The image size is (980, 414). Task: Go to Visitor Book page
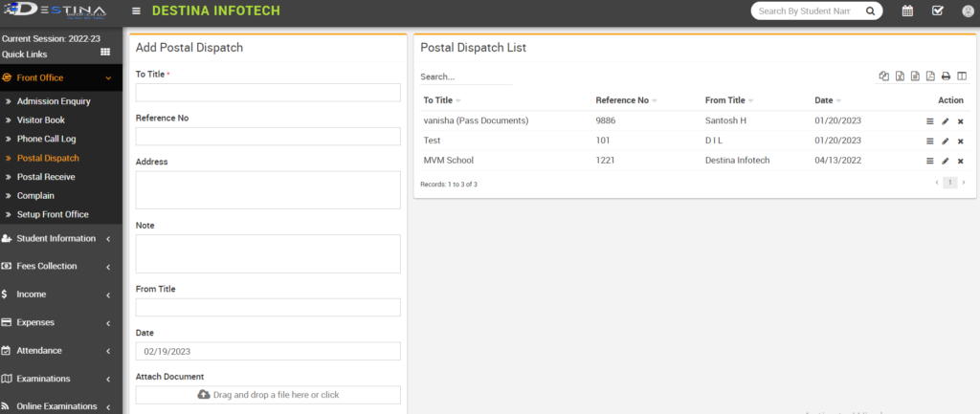41,120
